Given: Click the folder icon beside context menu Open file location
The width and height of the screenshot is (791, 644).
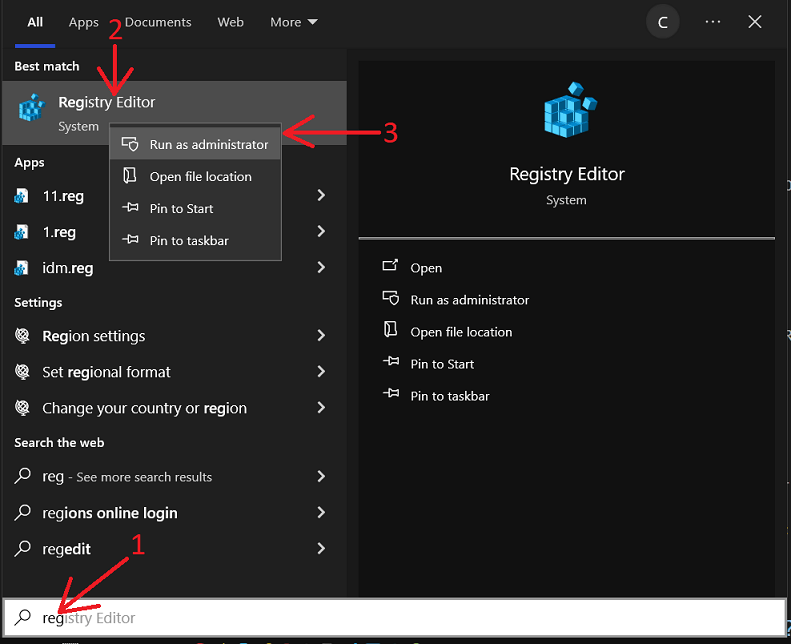Looking at the screenshot, I should tap(130, 176).
